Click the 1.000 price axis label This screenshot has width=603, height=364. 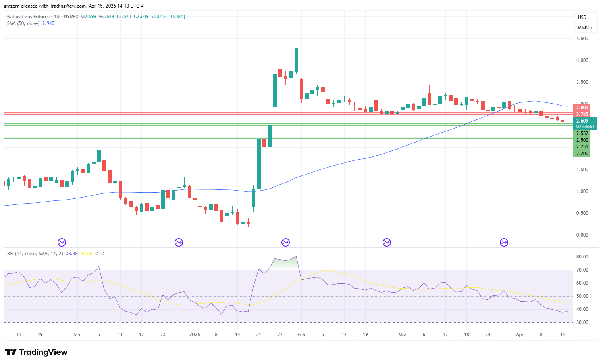click(582, 191)
